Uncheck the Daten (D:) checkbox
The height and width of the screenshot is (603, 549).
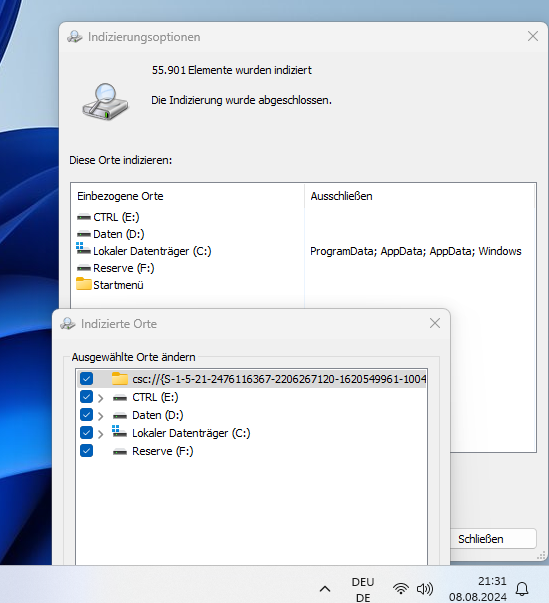click(87, 415)
